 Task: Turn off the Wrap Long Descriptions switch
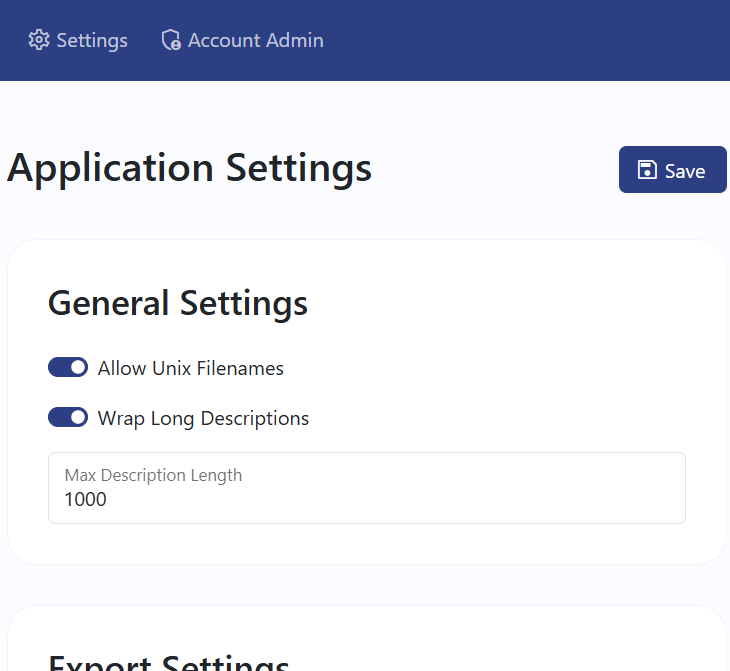pyautogui.click(x=68, y=418)
